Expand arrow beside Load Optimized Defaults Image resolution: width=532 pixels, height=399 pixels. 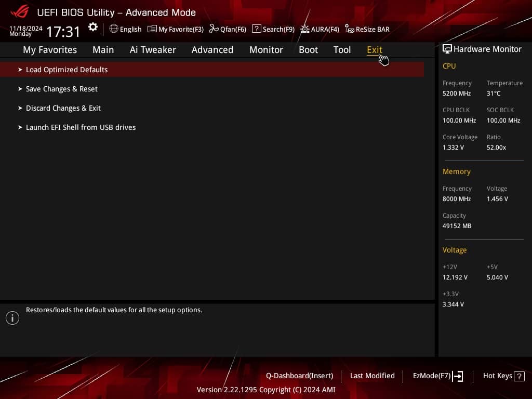tap(20, 70)
